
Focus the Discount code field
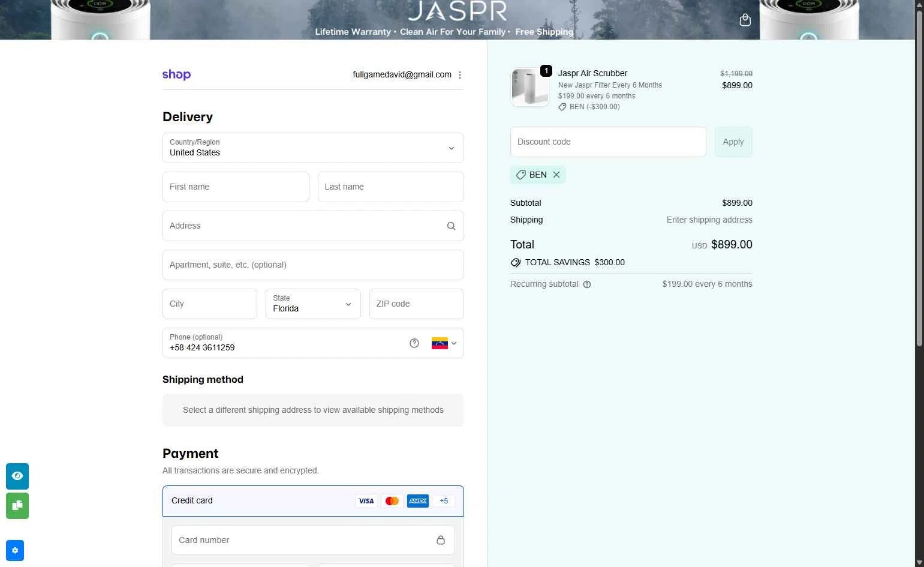pos(608,142)
